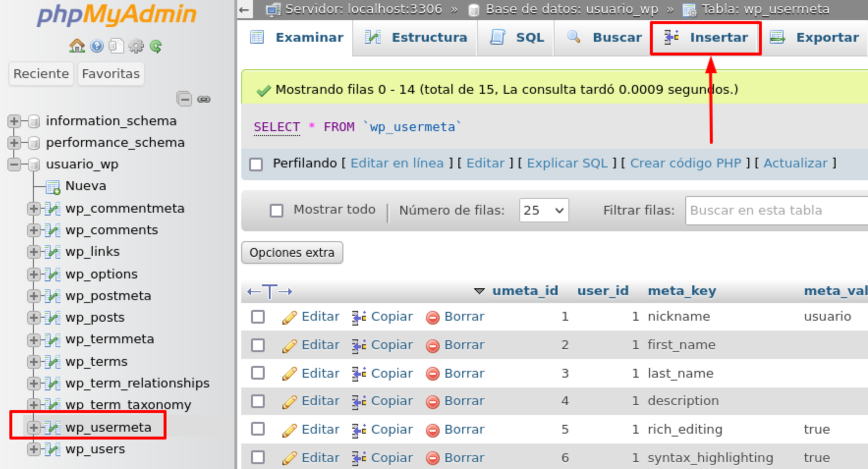
Task: Open the SQL tab
Action: 516,37
